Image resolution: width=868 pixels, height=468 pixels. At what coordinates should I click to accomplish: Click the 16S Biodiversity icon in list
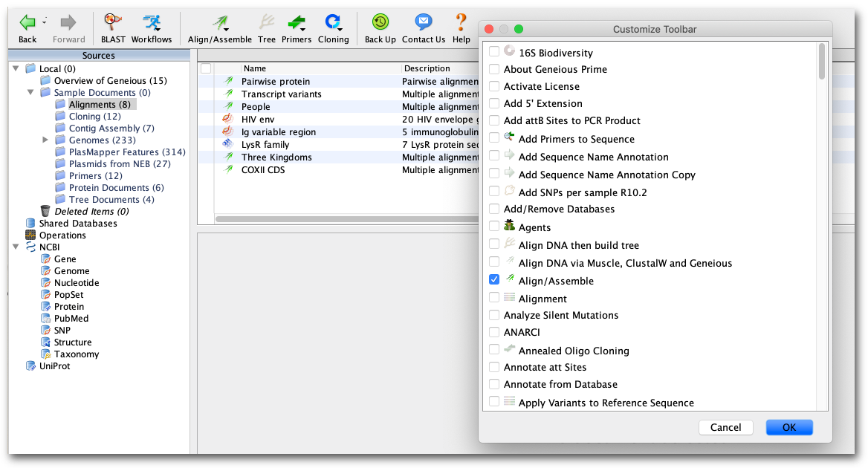tap(509, 51)
